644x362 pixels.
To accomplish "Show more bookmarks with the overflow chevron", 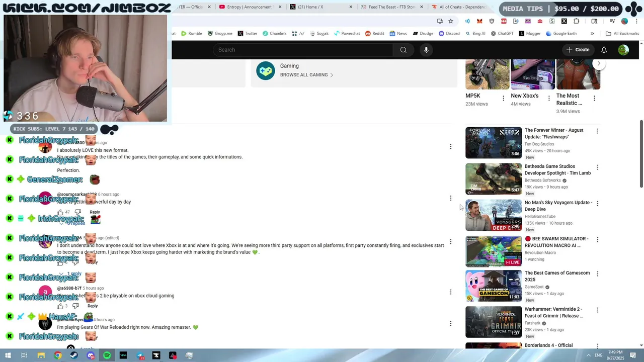I will (x=592, y=34).
